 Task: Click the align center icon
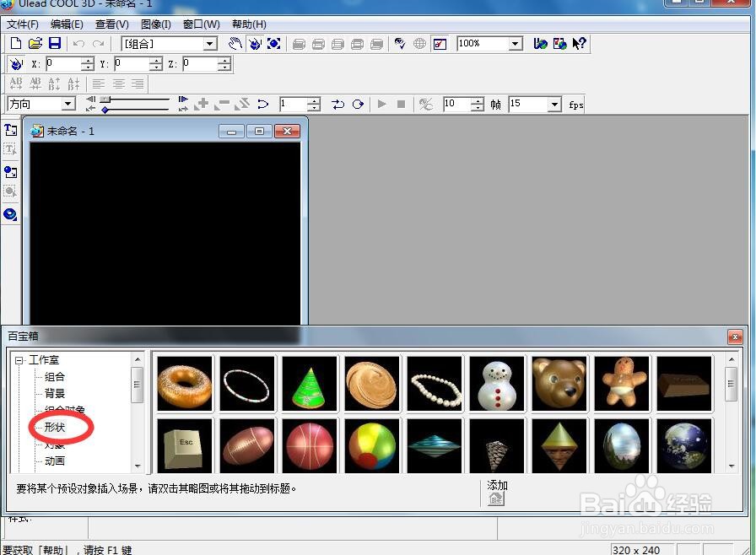119,84
